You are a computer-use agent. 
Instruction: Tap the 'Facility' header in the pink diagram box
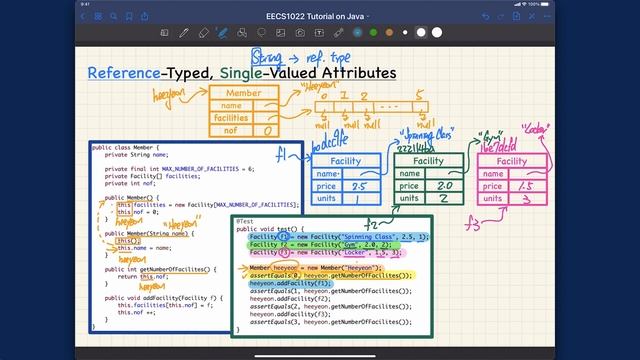[512, 161]
